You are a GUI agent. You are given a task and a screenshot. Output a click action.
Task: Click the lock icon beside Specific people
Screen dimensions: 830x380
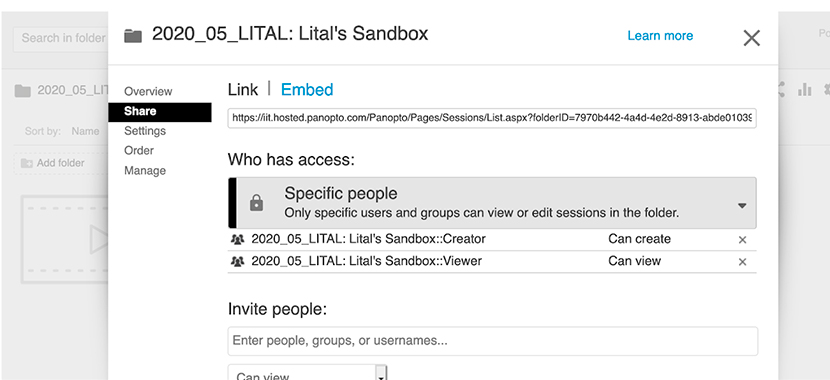[x=256, y=203]
